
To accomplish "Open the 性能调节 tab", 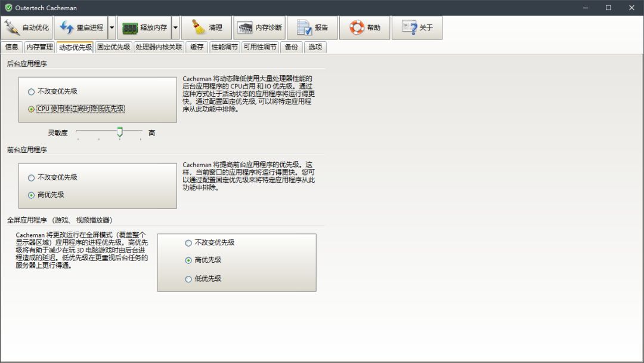I will (x=224, y=47).
